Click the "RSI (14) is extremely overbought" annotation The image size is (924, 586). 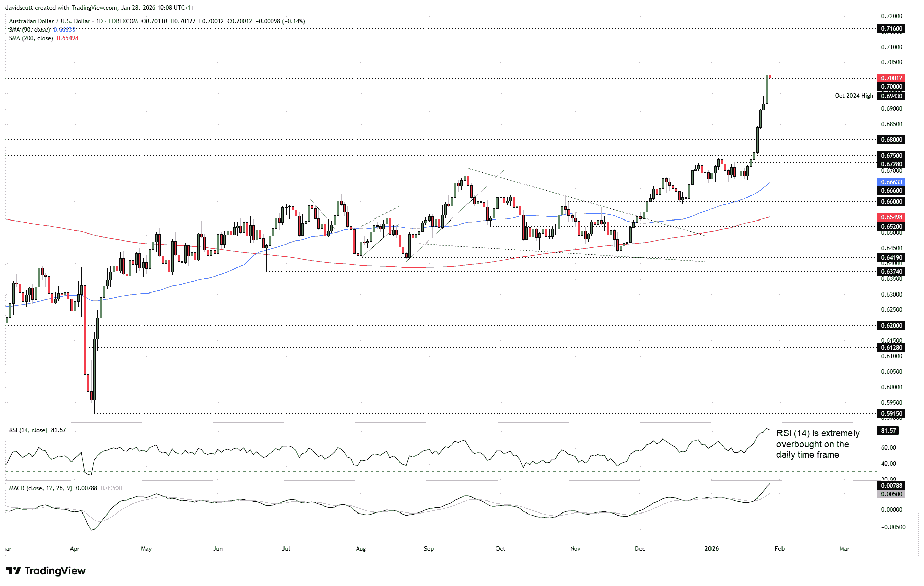818,444
